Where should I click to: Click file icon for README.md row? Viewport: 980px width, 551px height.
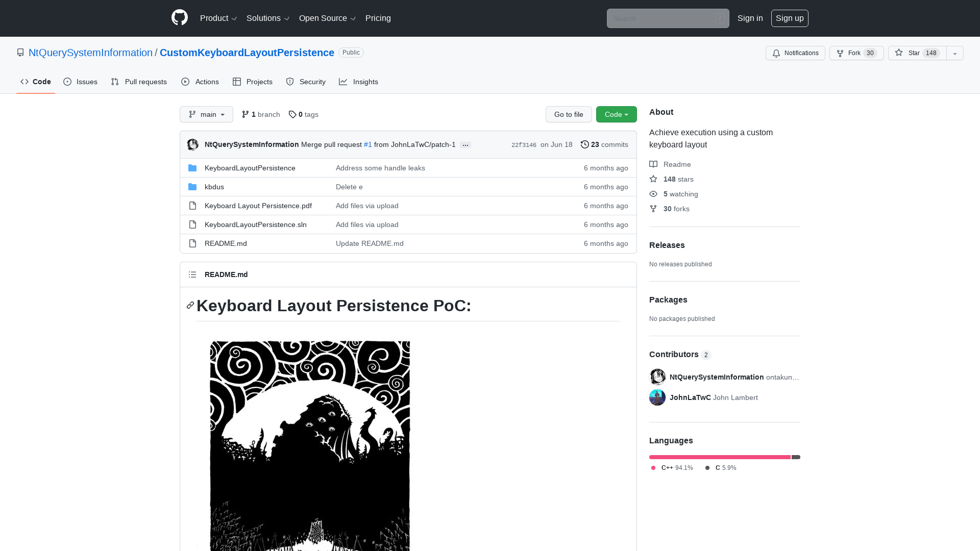click(192, 243)
